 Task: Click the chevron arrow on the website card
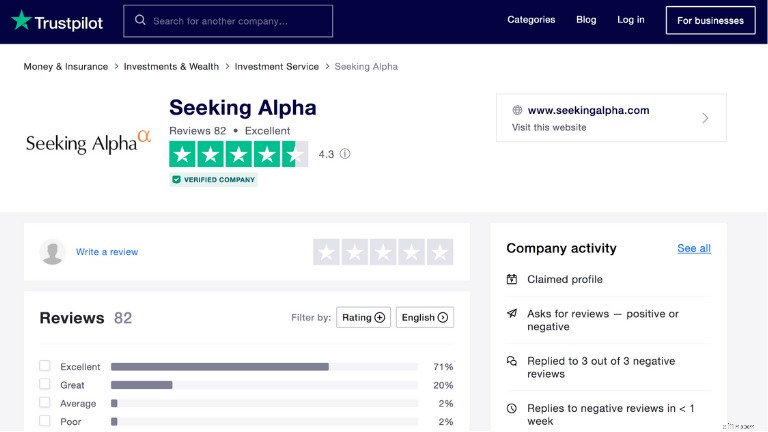click(x=705, y=118)
